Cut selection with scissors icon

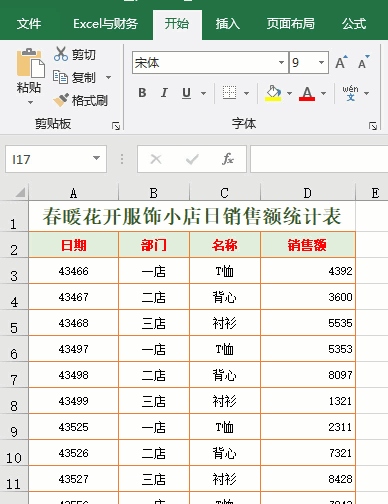point(75,54)
